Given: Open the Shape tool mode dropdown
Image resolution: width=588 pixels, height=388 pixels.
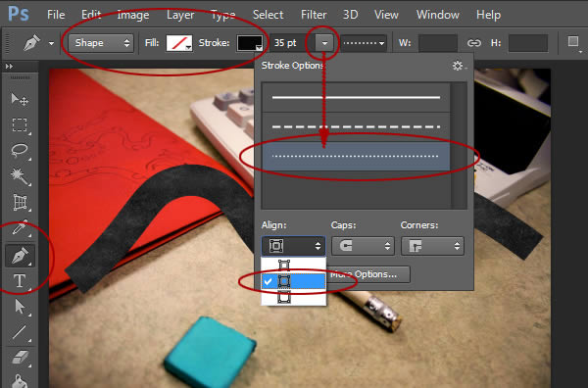Looking at the screenshot, I should point(101,43).
